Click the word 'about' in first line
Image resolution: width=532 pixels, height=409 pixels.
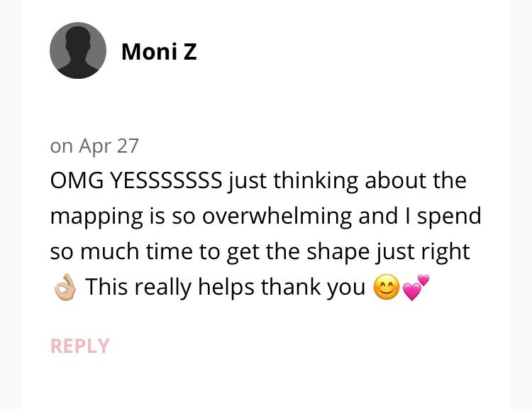[396, 180]
